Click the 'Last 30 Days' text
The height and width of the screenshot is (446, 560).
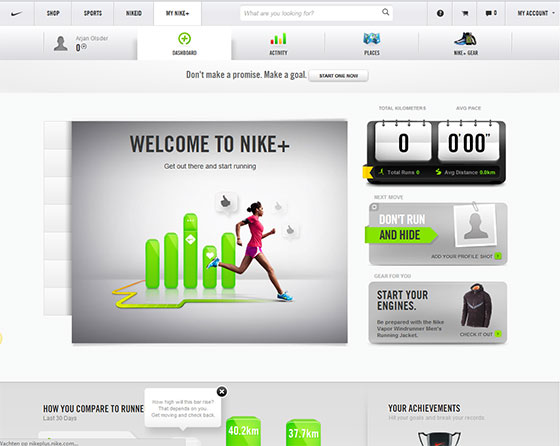click(60, 418)
